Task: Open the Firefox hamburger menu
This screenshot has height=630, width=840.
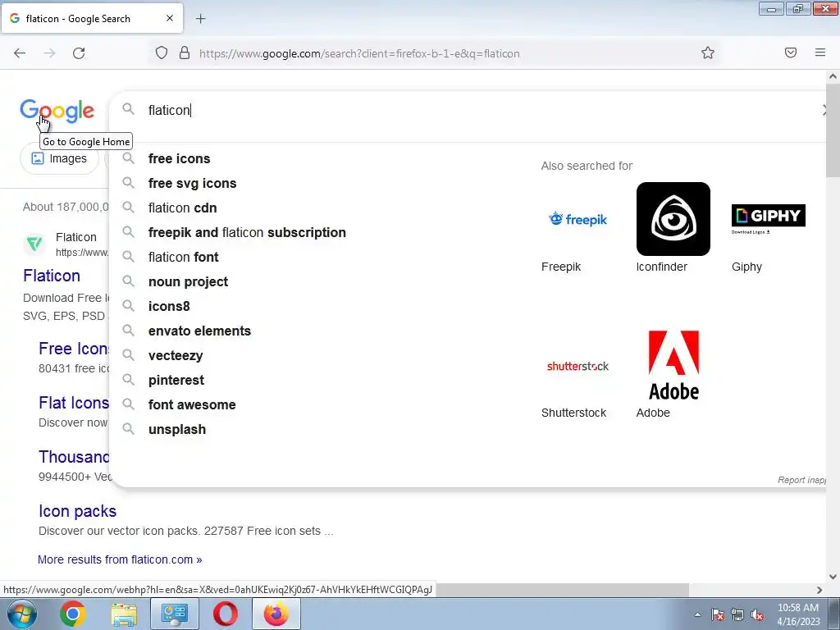Action: pos(820,52)
